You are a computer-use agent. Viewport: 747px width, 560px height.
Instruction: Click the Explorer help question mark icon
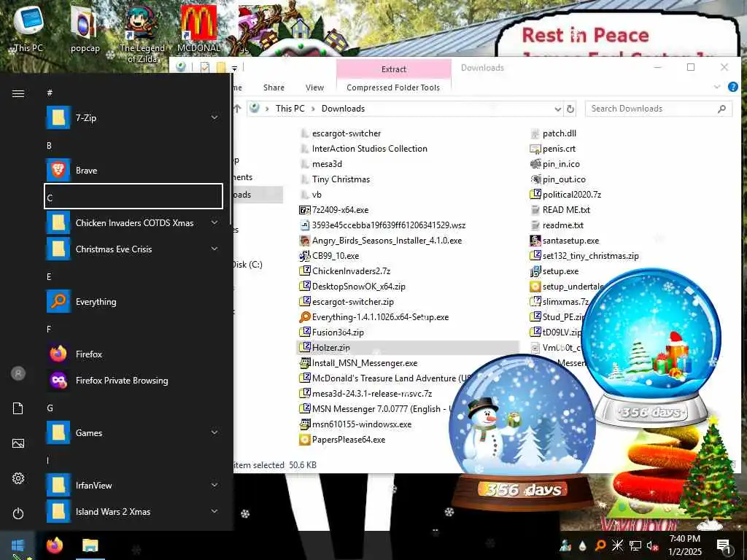pyautogui.click(x=732, y=87)
